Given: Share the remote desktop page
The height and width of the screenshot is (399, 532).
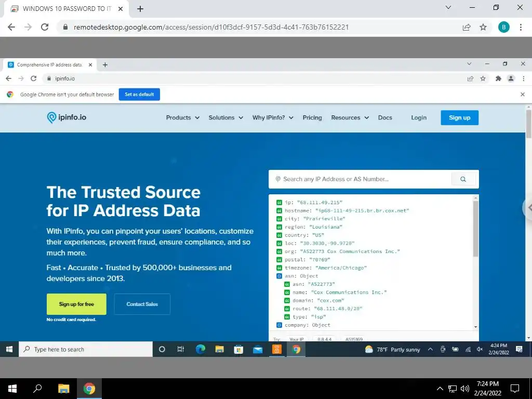Looking at the screenshot, I should coord(467,27).
